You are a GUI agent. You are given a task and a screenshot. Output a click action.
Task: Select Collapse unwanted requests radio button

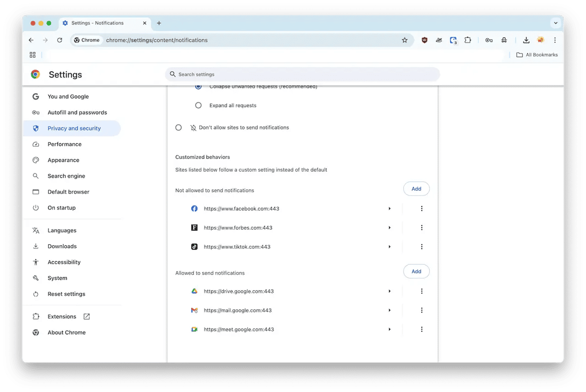tap(198, 87)
